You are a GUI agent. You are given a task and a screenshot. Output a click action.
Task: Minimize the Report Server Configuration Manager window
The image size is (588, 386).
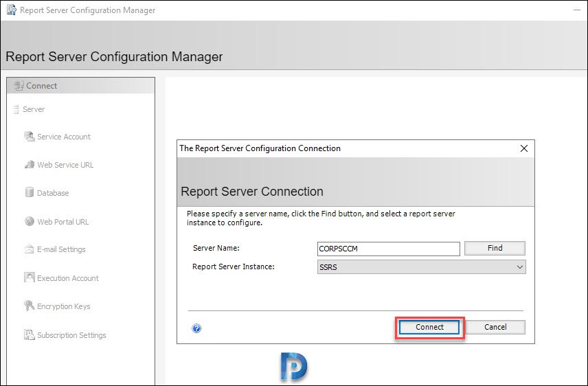tap(577, 10)
